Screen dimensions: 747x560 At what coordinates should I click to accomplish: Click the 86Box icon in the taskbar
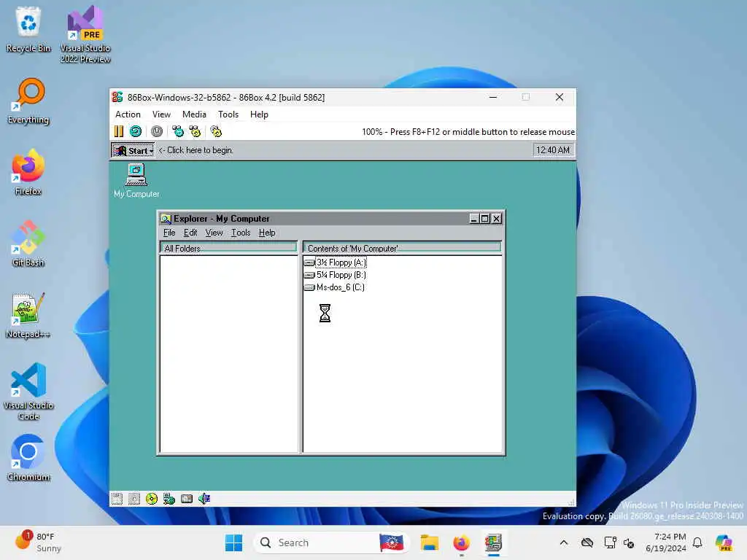pos(494,542)
